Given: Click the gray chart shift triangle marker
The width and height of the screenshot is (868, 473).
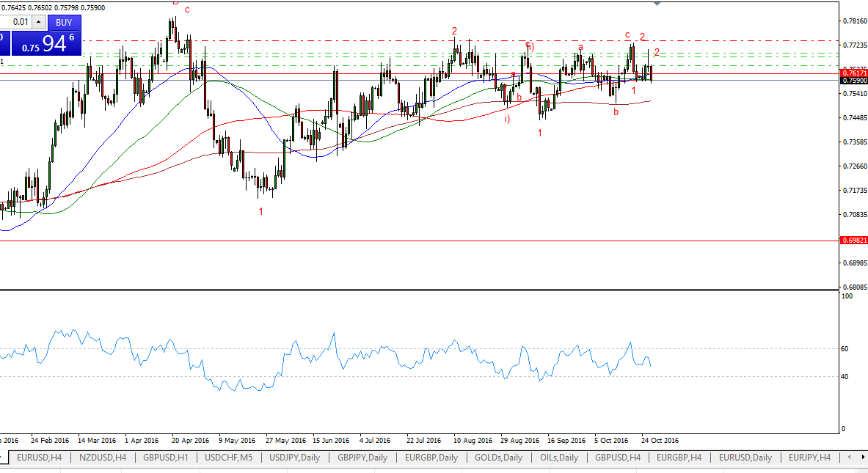Looking at the screenshot, I should point(657,4).
